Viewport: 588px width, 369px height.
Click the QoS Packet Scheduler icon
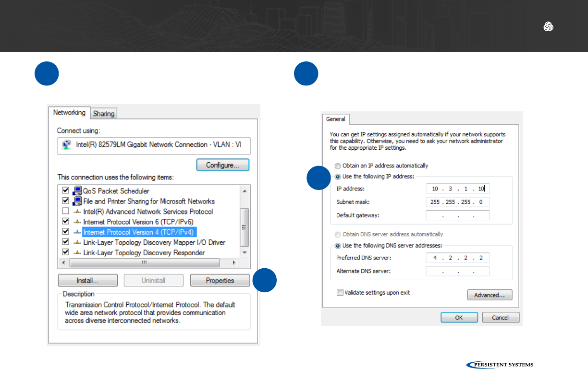point(77,191)
